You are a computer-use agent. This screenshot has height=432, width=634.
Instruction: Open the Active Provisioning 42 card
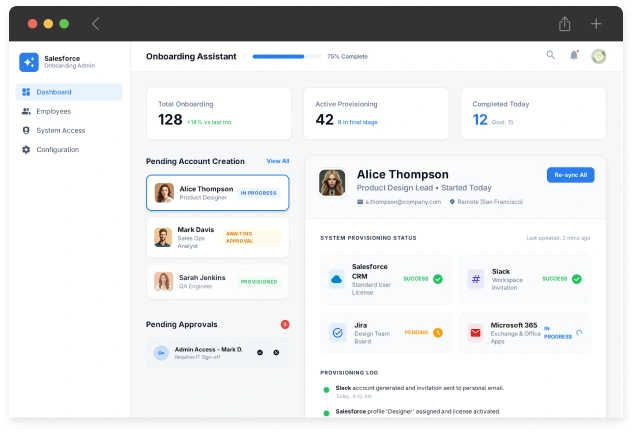[376, 114]
